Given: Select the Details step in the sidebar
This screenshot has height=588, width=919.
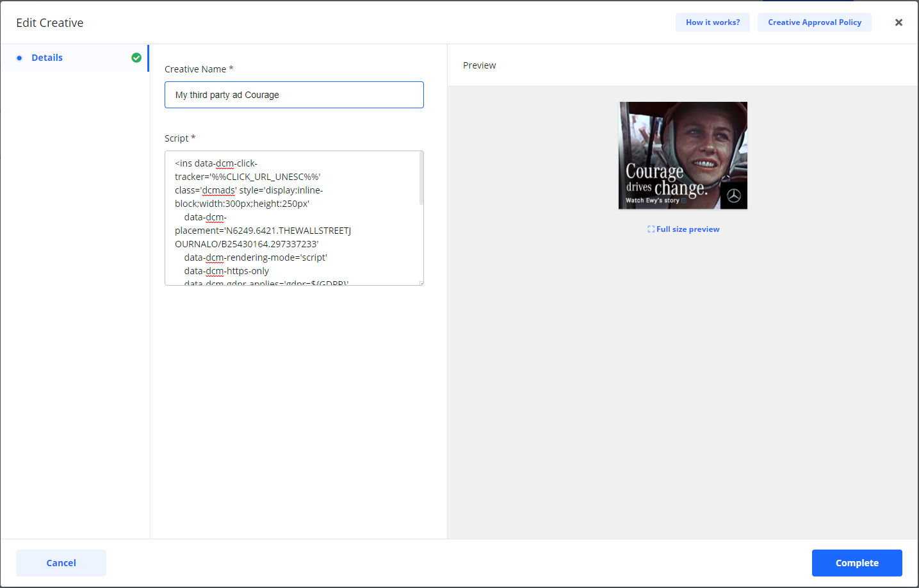Looking at the screenshot, I should 47,58.
